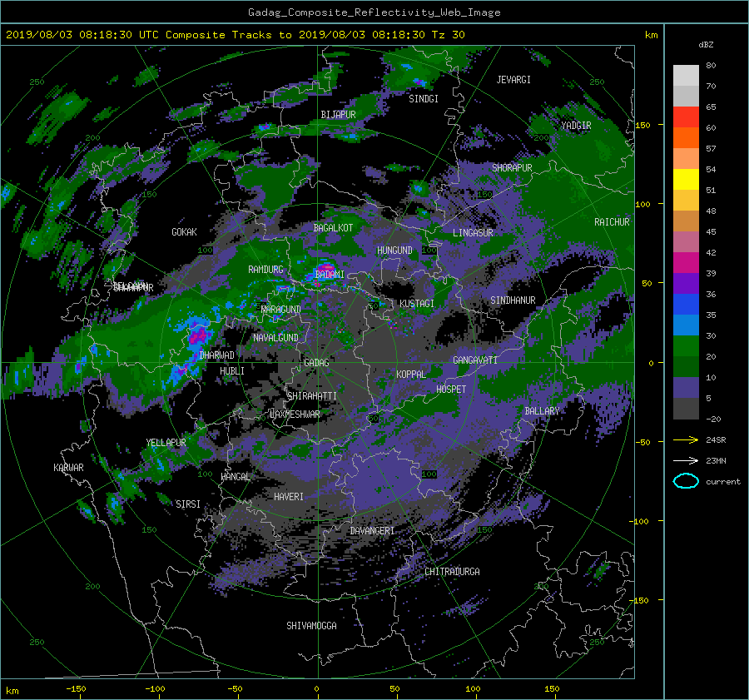Image resolution: width=749 pixels, height=700 pixels.
Task: Click the HAVERI city label
Action: pyautogui.click(x=289, y=497)
